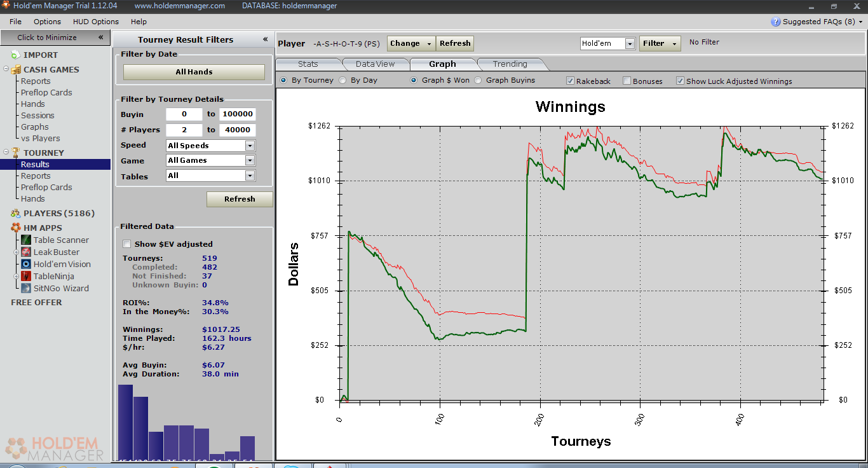Click the # Players maximum field showing 40000
868x468 pixels.
click(x=238, y=130)
